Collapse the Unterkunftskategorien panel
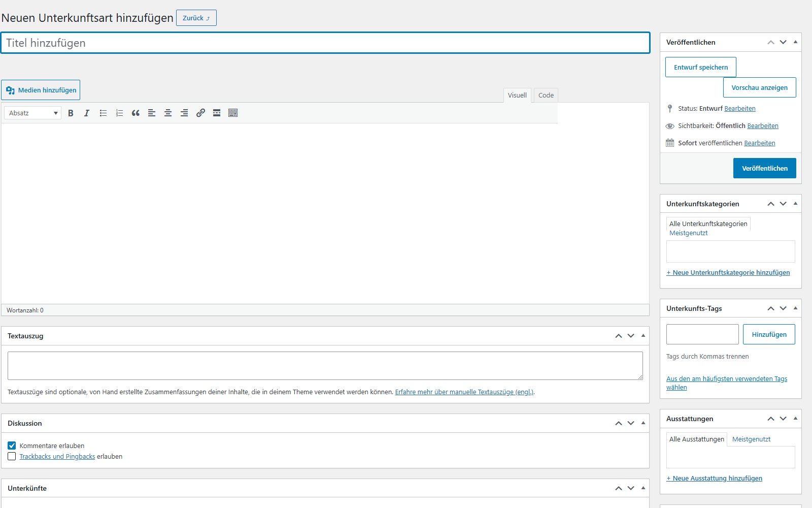 pos(795,204)
